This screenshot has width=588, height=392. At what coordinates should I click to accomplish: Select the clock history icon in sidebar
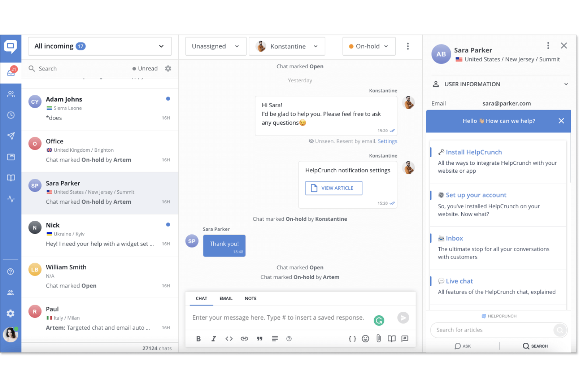(11, 115)
